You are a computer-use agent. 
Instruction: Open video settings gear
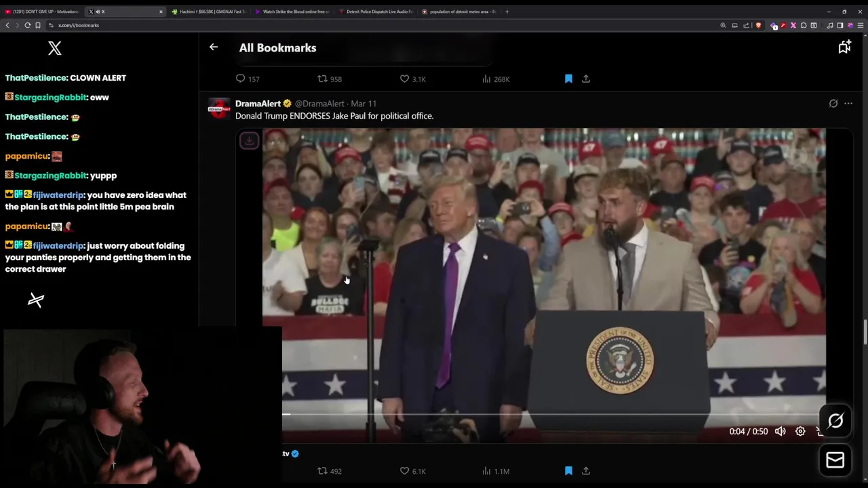pyautogui.click(x=800, y=431)
